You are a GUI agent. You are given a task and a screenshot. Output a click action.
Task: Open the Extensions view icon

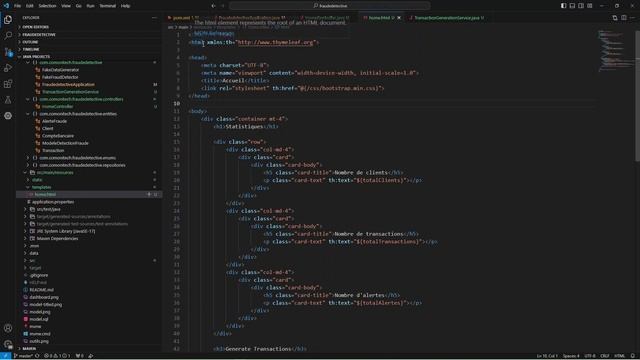(x=8, y=84)
